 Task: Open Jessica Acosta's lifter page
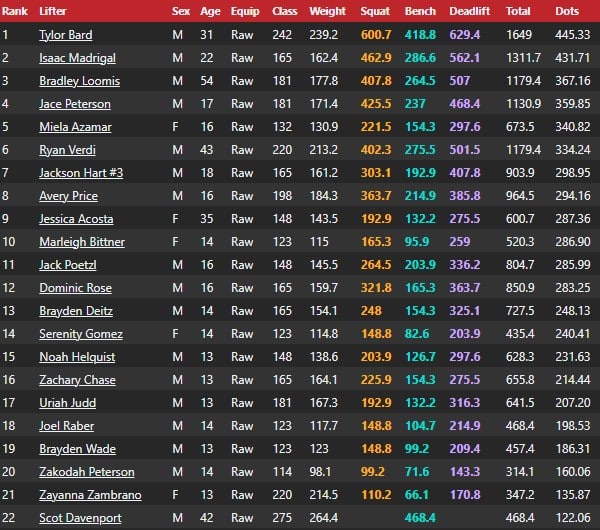pyautogui.click(x=76, y=219)
